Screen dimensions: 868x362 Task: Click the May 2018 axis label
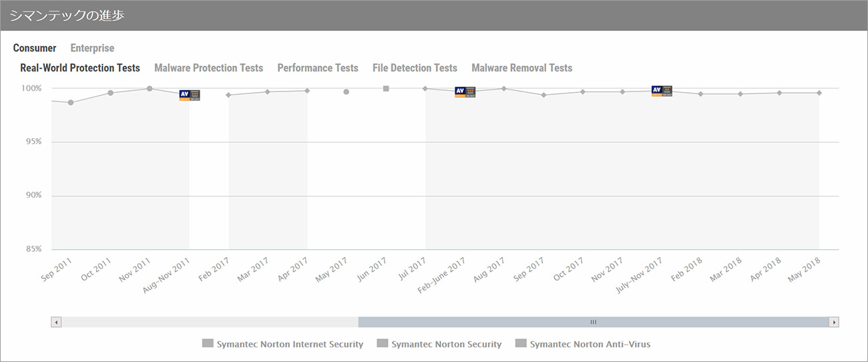pos(803,270)
